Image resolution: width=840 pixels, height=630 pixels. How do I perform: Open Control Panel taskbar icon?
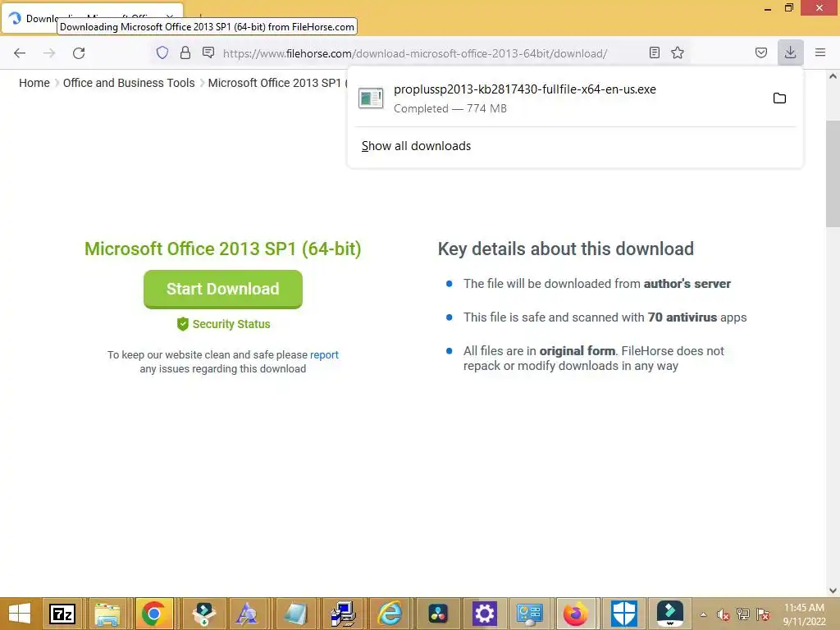[x=530, y=614]
